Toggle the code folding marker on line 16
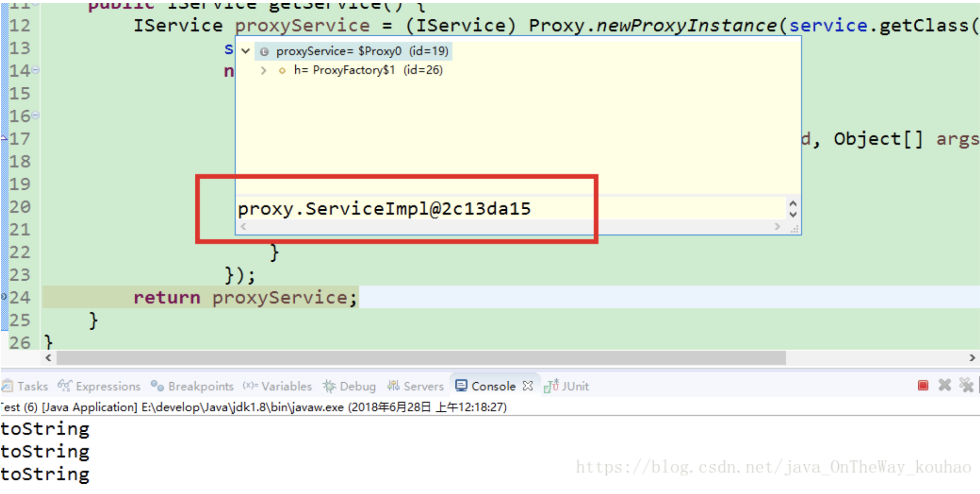The height and width of the screenshot is (494, 980). coord(34,116)
